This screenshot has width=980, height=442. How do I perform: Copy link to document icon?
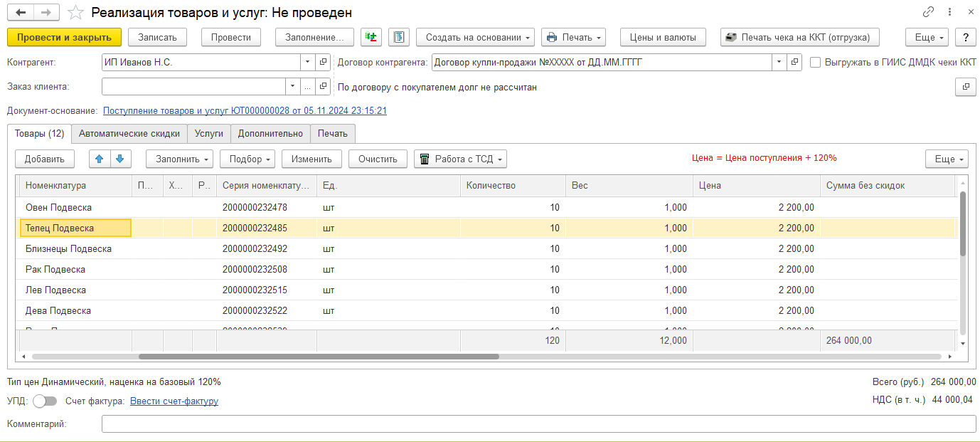(x=929, y=12)
